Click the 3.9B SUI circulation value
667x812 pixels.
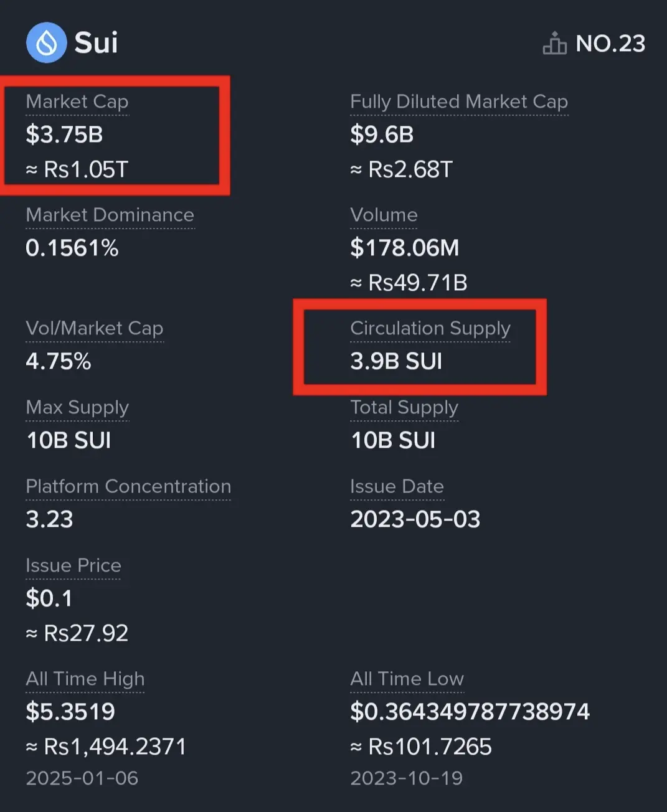click(x=396, y=361)
